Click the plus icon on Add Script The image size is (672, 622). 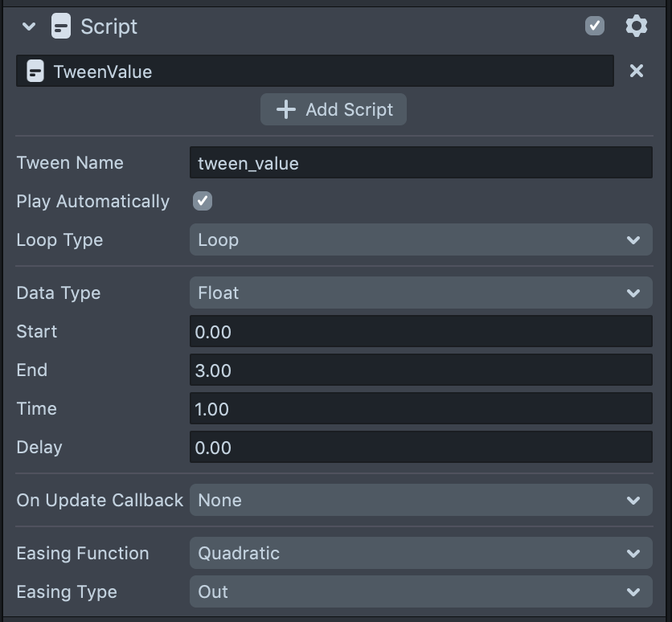(285, 110)
